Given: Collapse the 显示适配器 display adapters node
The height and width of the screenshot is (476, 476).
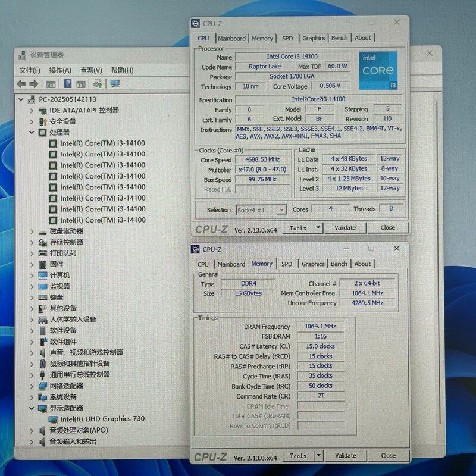Looking at the screenshot, I should (32, 408).
